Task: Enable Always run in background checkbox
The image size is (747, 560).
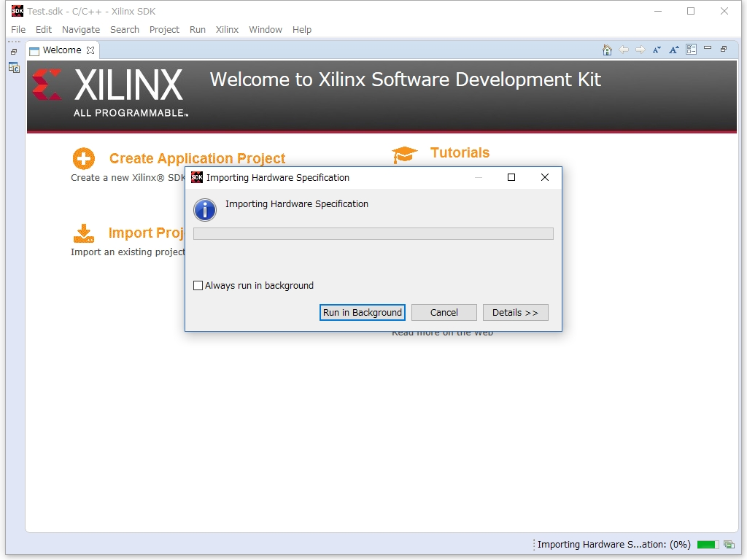Action: (198, 286)
